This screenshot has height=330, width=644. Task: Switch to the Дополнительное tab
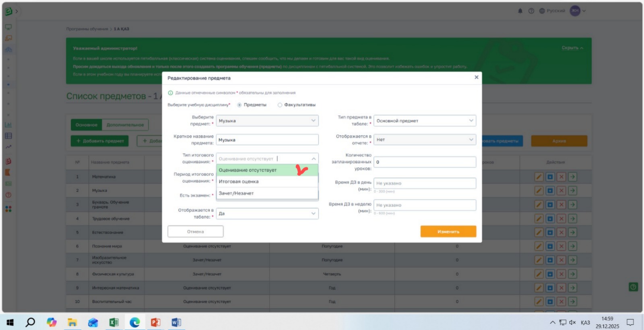pos(125,125)
